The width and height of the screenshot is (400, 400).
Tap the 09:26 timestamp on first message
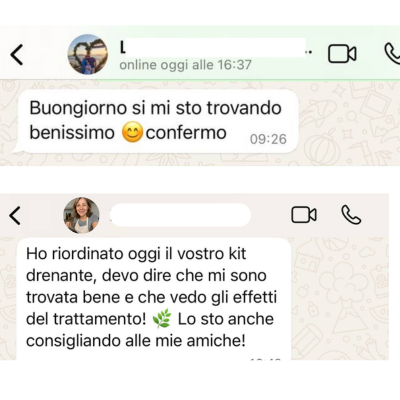pyautogui.click(x=268, y=139)
